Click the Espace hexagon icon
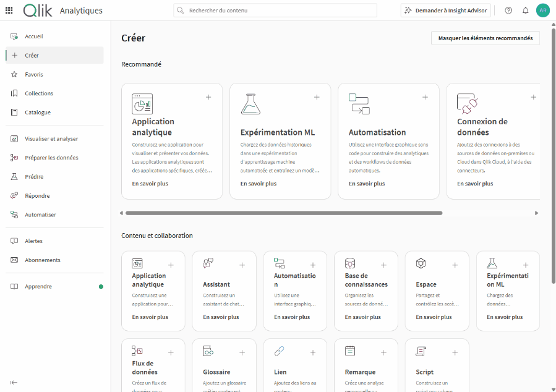This screenshot has width=556, height=392. coord(421,263)
